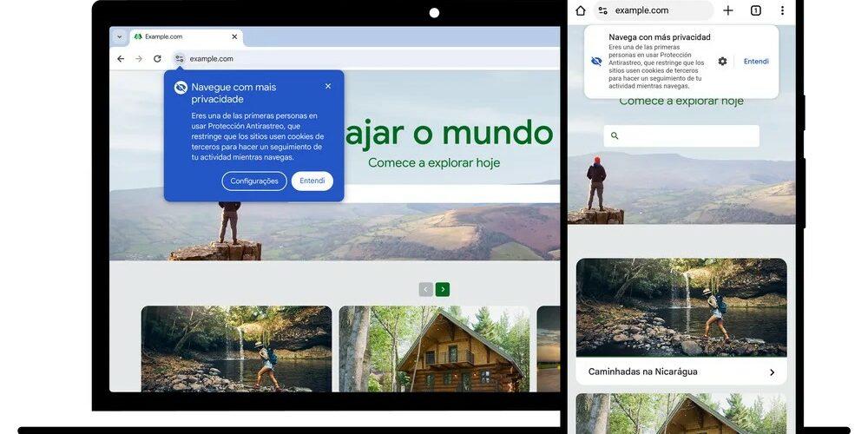868x434 pixels.
Task: Click the Configurações button
Action: coord(254,181)
